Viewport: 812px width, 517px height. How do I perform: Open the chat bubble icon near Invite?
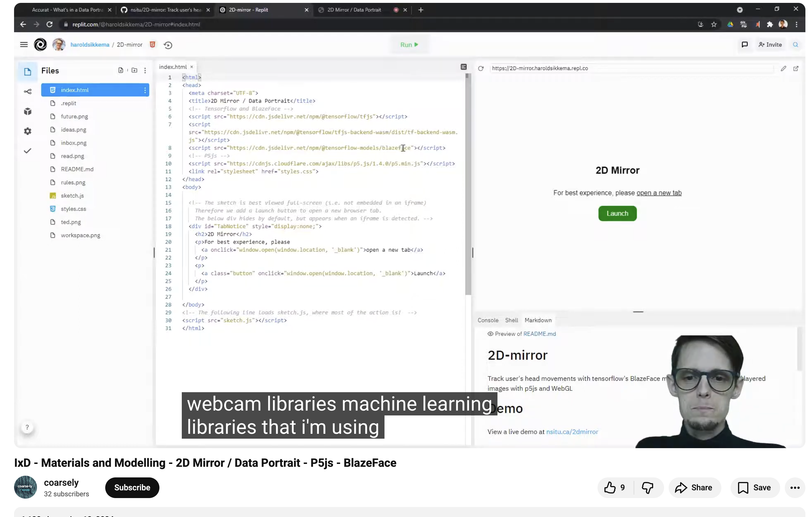click(x=745, y=44)
